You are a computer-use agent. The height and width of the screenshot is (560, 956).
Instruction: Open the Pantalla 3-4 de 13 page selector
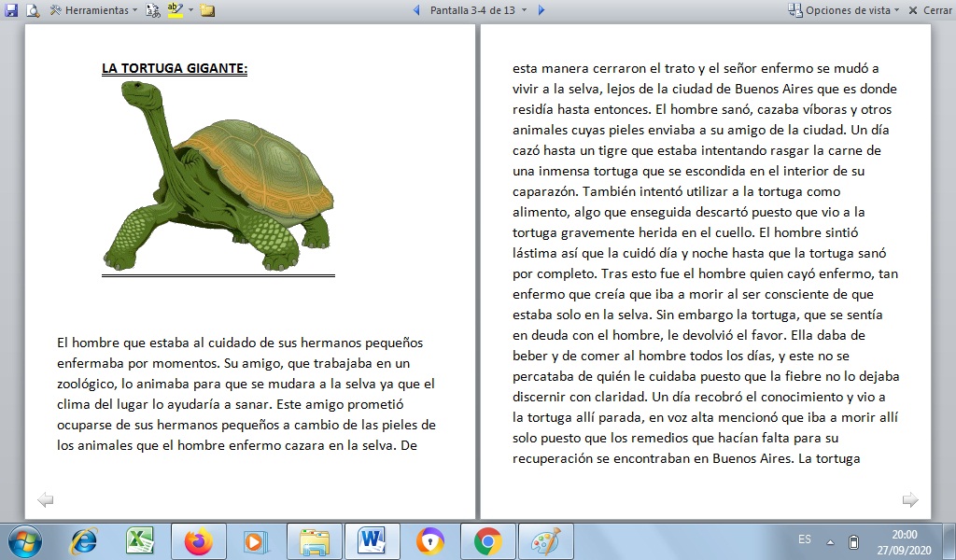coord(478,9)
